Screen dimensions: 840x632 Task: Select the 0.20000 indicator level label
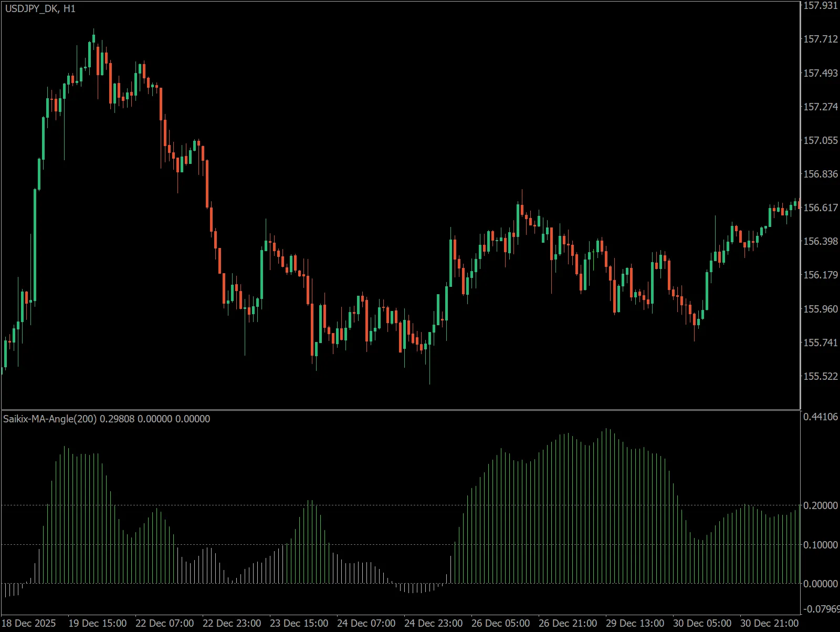pos(821,505)
